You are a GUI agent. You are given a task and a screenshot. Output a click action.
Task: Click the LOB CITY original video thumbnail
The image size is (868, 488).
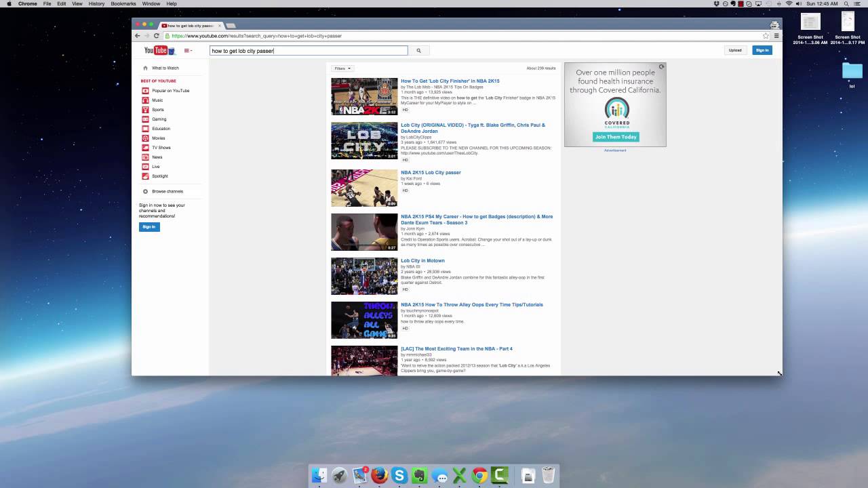click(364, 140)
